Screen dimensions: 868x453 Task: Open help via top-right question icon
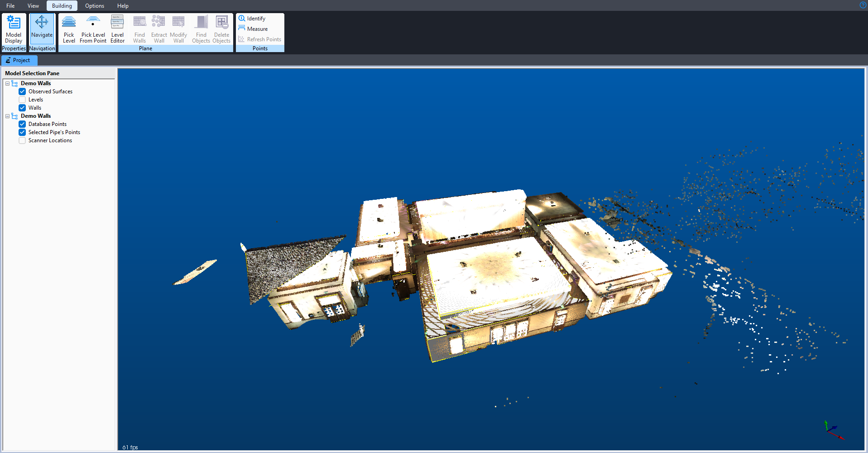[x=863, y=5]
